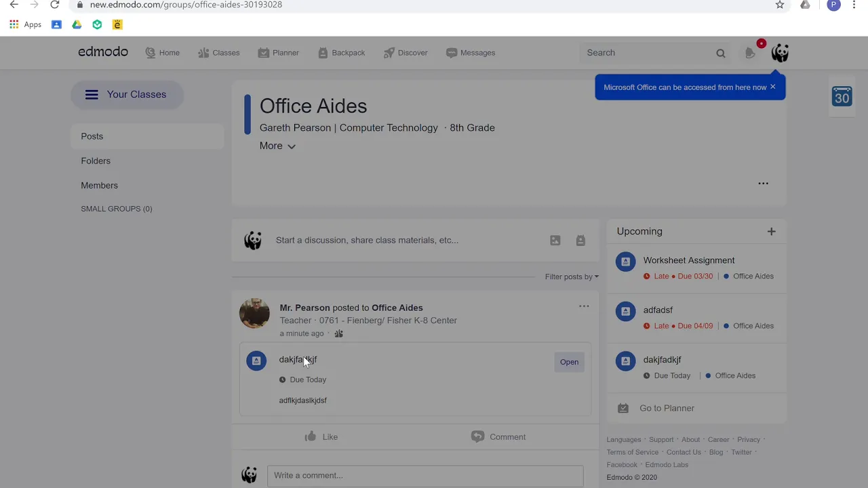Toggle the Your Classes sidebar button
The image size is (868, 488).
[127, 94]
